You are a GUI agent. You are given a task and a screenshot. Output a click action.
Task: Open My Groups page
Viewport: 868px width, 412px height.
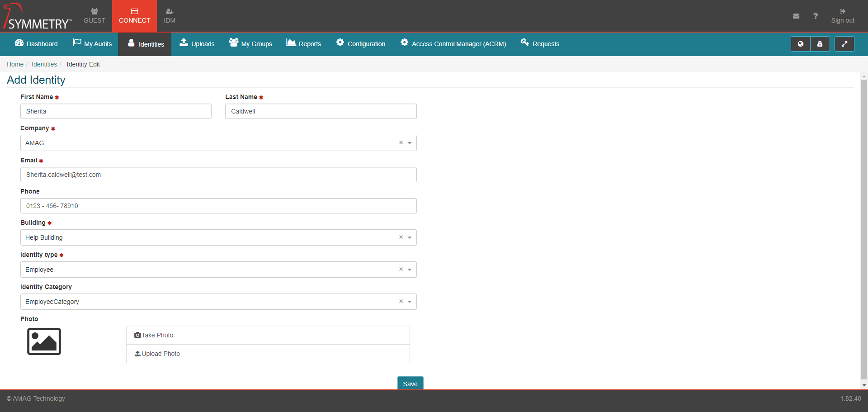(x=250, y=44)
